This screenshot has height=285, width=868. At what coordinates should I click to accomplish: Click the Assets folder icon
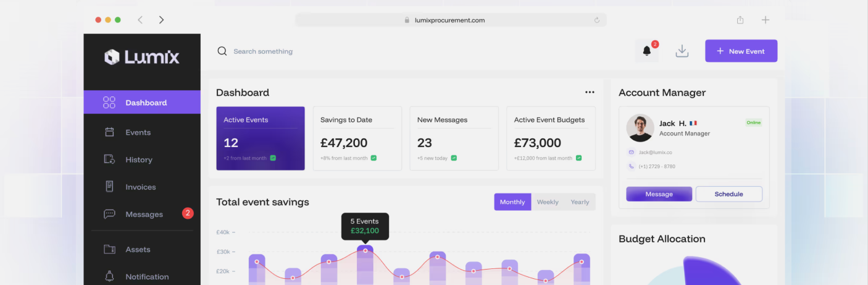click(109, 249)
